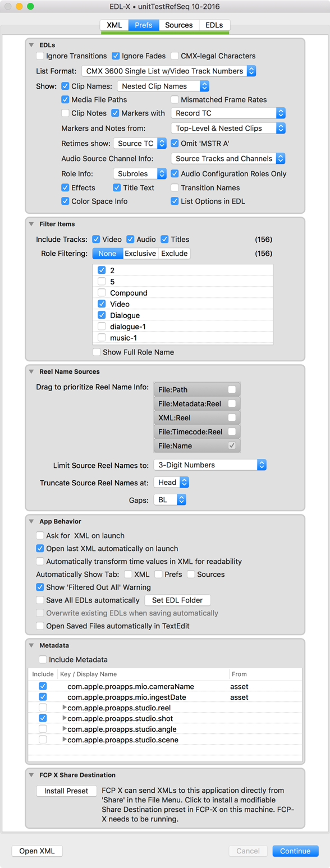Screen dimensions: 330x868
Task: Switch to the Sources tab
Action: click(179, 25)
